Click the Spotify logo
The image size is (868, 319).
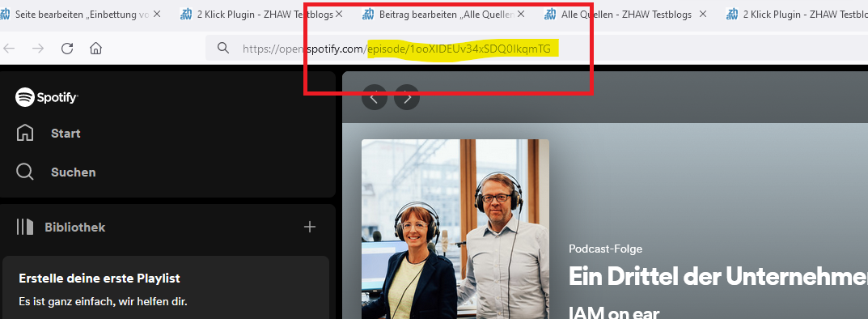[46, 98]
